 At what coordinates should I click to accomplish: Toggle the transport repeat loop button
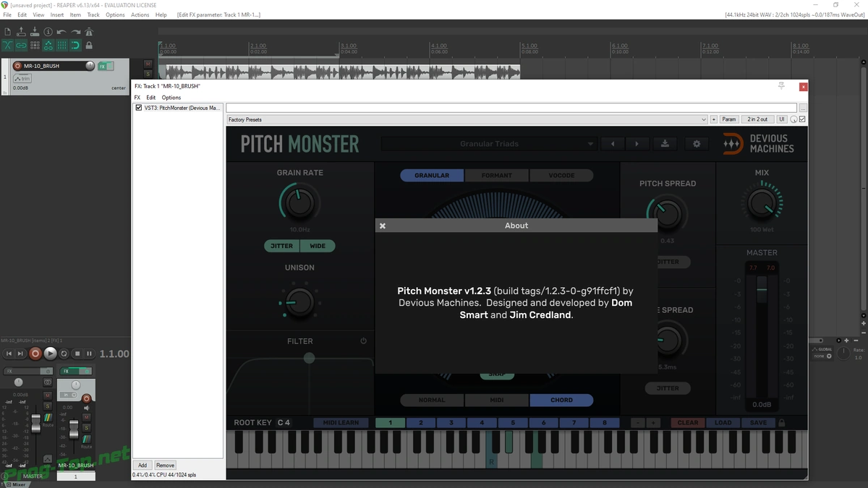point(64,354)
